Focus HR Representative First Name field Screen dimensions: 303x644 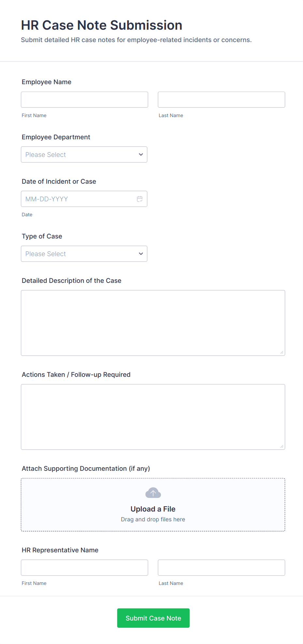point(84,568)
